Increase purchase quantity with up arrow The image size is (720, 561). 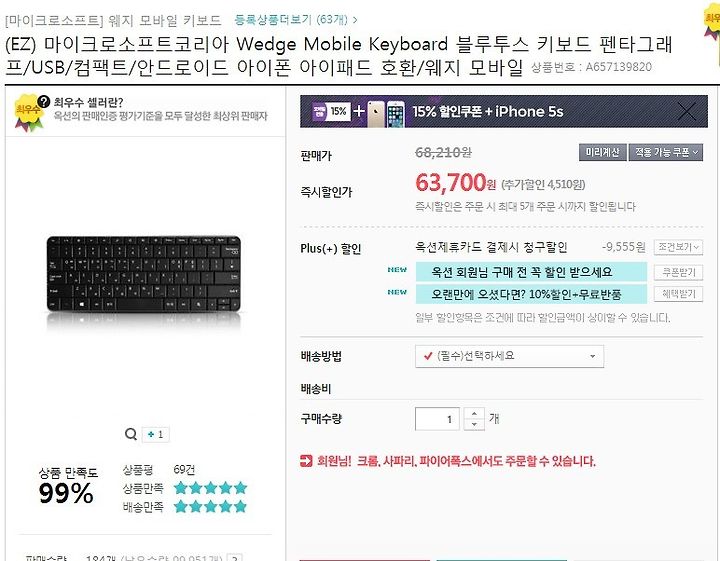(x=474, y=413)
